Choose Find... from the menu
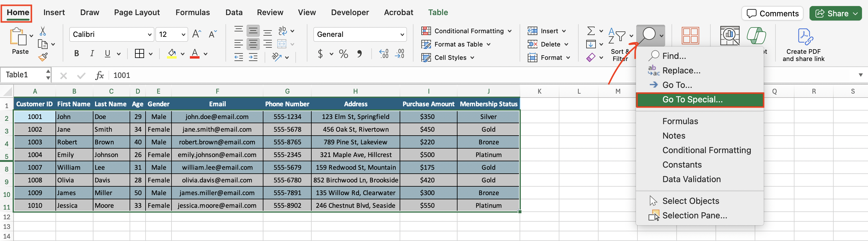868x241 pixels. 700,56
